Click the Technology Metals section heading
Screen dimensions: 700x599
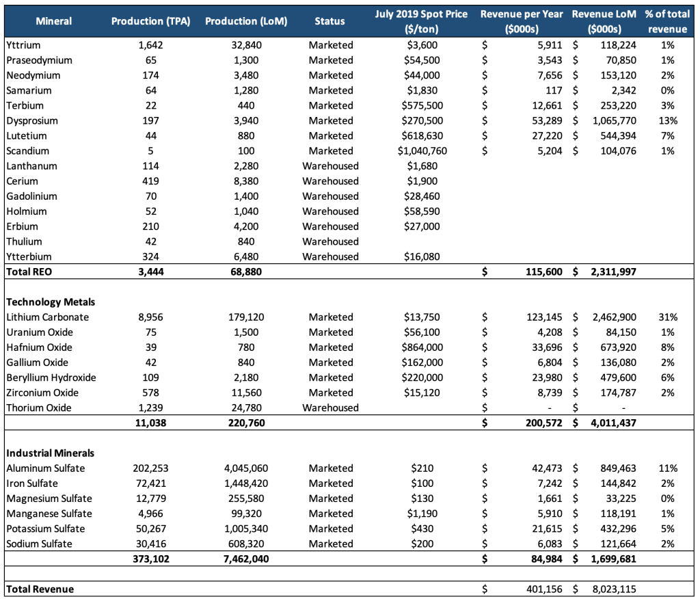(51, 302)
